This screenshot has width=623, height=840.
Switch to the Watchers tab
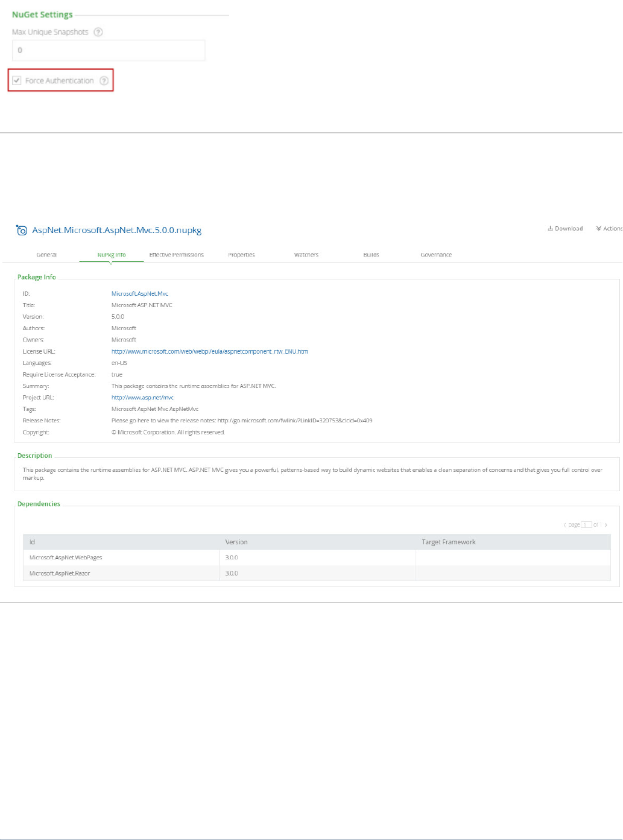coord(306,255)
